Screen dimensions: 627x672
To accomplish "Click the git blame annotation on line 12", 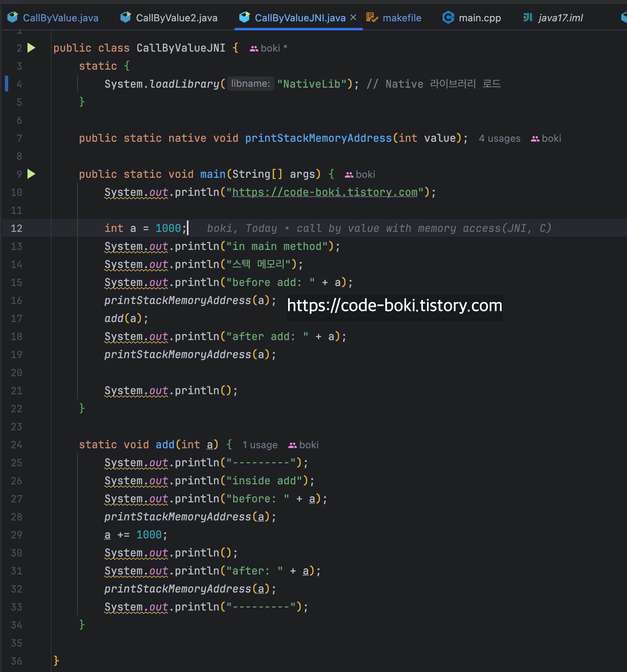I will pos(379,228).
